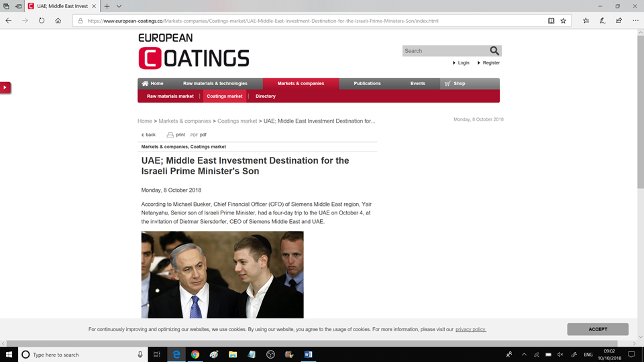Image resolution: width=644 pixels, height=362 pixels.
Task: Open the Directory submenu item
Action: tap(266, 96)
